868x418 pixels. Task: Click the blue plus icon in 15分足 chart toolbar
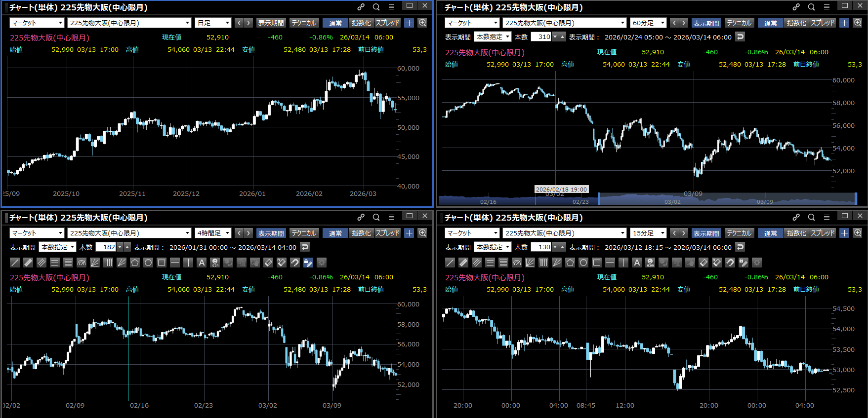click(x=844, y=233)
